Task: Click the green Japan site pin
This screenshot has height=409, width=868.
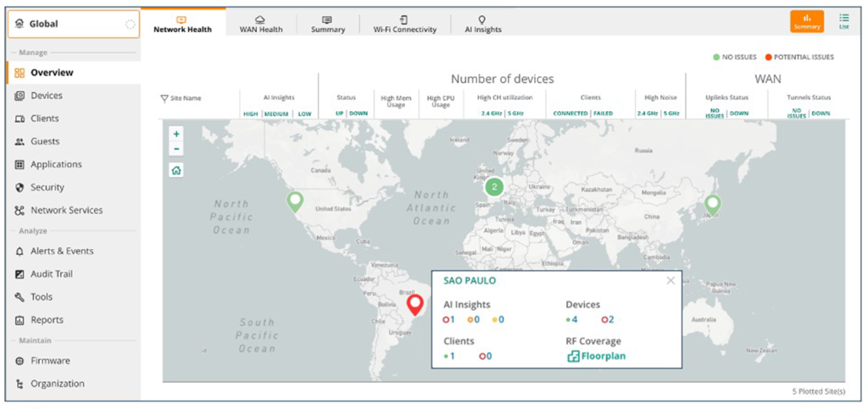Action: [x=713, y=203]
